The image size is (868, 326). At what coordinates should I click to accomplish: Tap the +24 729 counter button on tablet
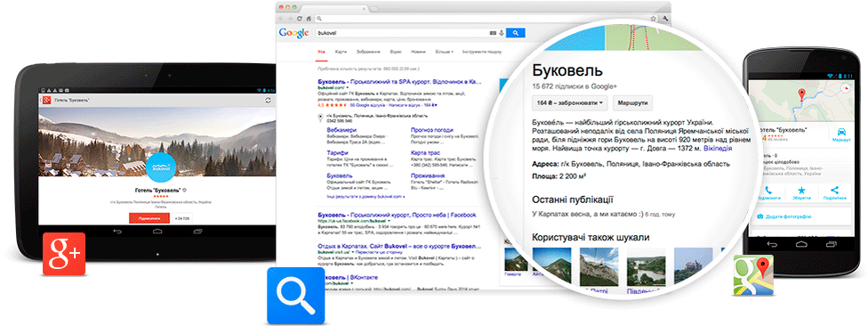coord(181,218)
